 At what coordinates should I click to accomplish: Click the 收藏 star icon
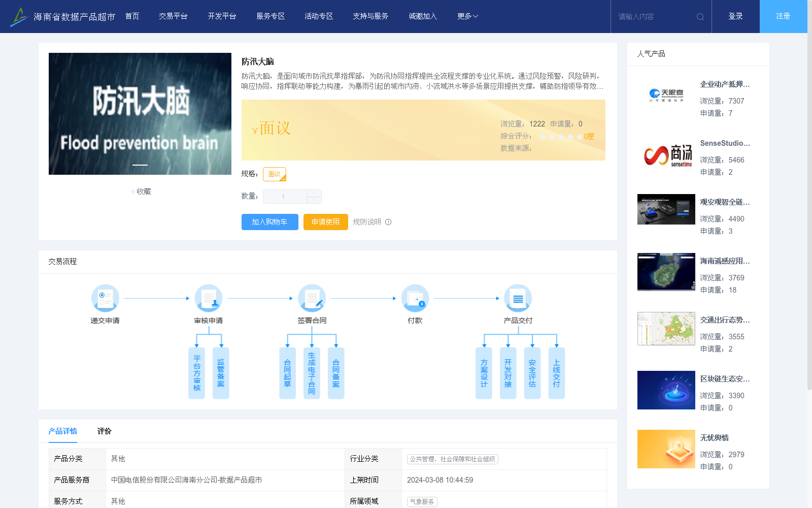[133, 192]
